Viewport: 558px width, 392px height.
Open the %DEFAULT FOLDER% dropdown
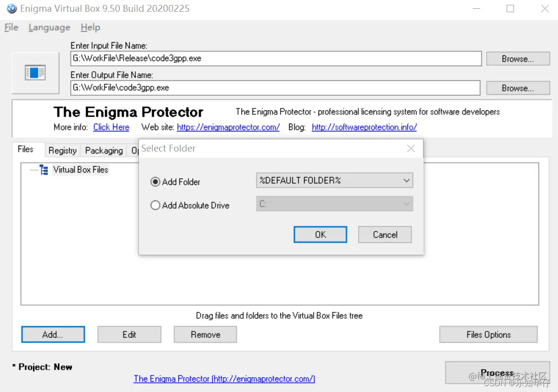click(x=335, y=180)
